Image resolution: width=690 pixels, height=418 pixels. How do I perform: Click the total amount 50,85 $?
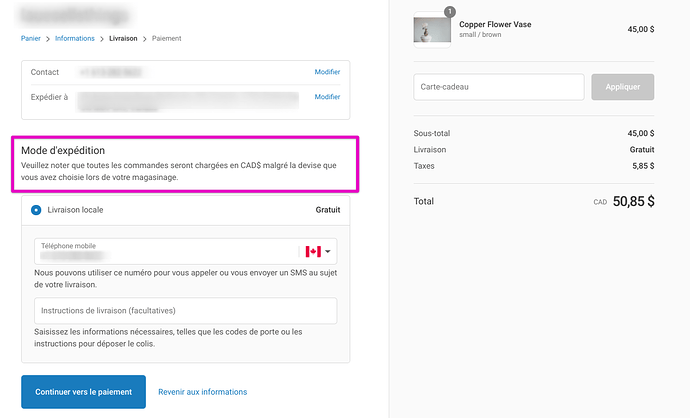pos(634,201)
